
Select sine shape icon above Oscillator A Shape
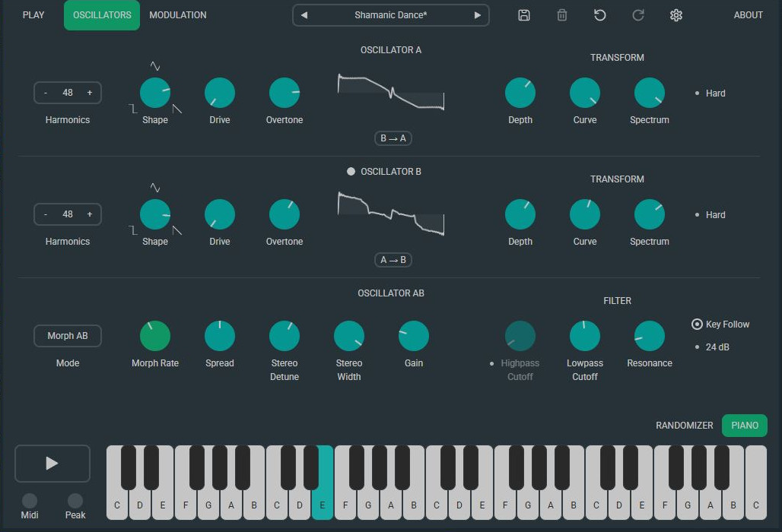tap(155, 66)
